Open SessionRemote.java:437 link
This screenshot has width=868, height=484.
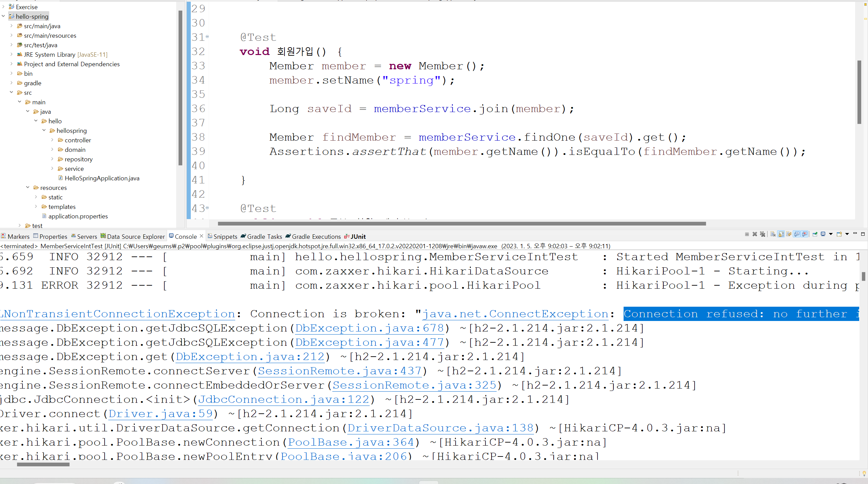tap(340, 371)
